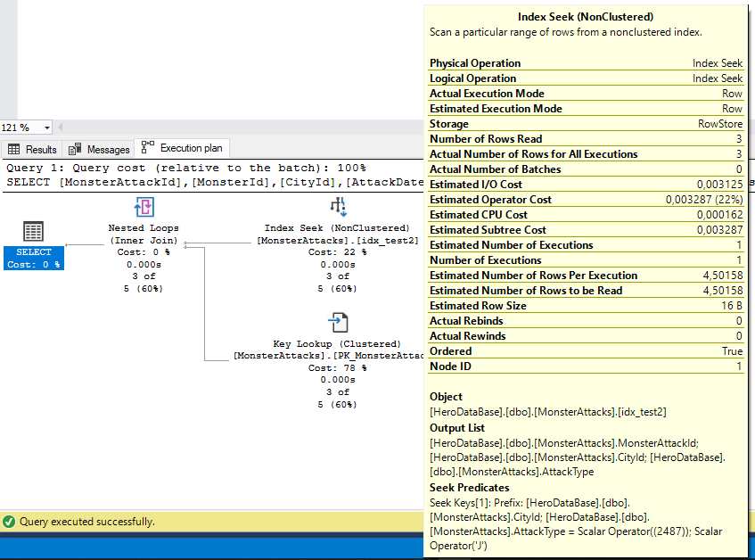
Task: Click the blue SELECT Cost: 0 % label
Action: [34, 258]
